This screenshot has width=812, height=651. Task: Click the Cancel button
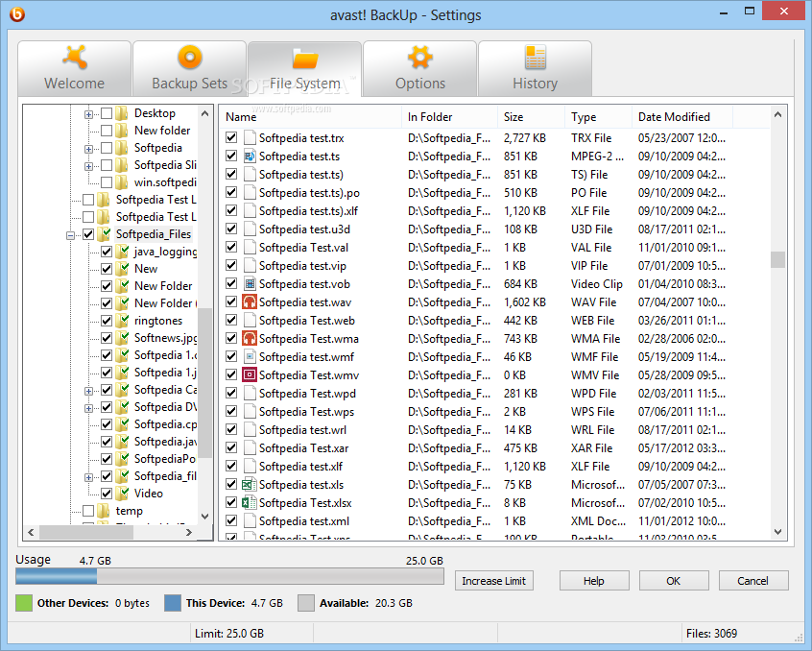[x=753, y=581]
